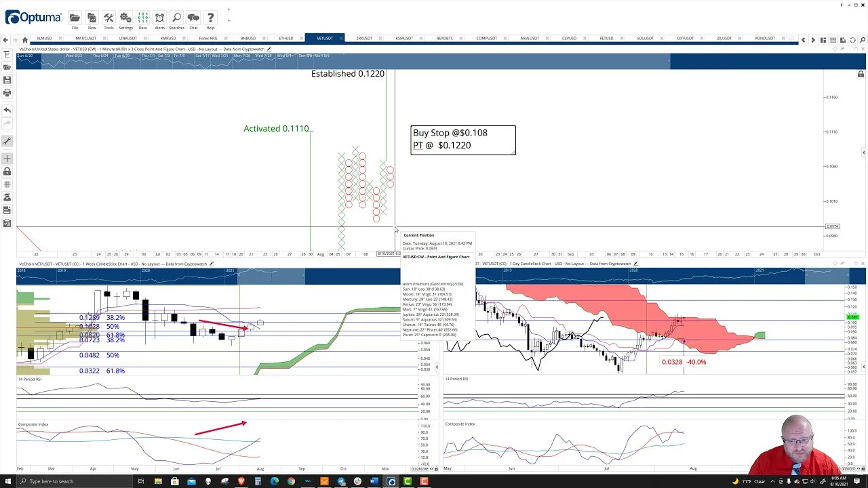The height and width of the screenshot is (488, 868).
Task: Click the weather 71°F Clear taskbar widget
Action: tap(748, 481)
